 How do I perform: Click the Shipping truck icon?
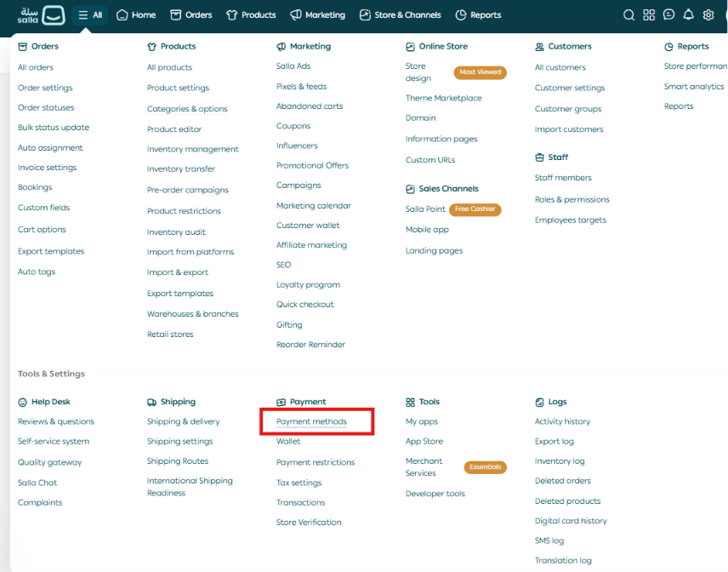point(152,402)
